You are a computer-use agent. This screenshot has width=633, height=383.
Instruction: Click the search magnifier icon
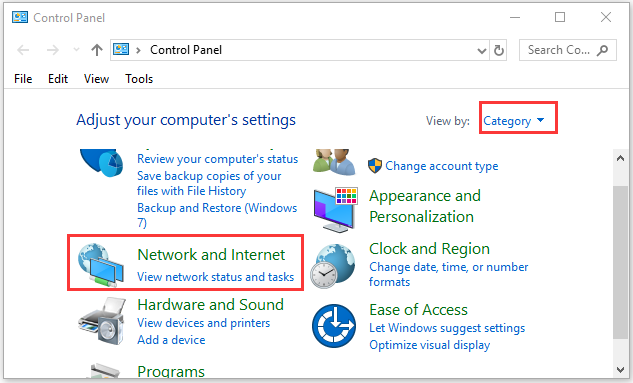[603, 50]
